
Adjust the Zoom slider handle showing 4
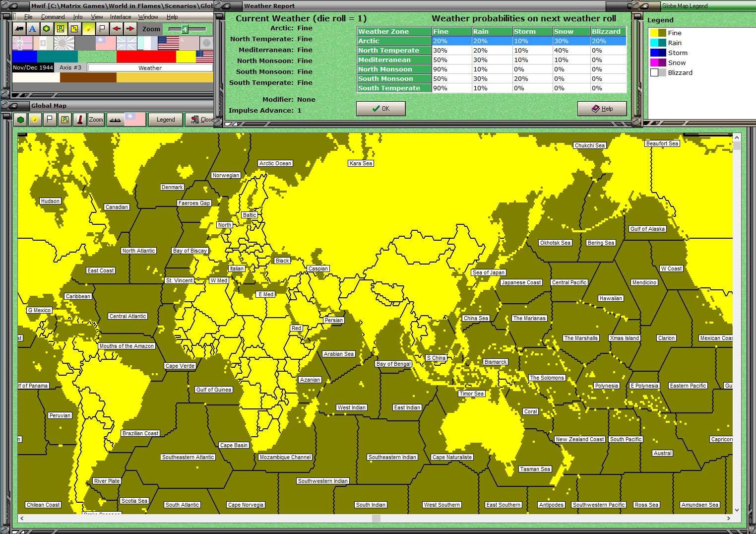pos(185,29)
